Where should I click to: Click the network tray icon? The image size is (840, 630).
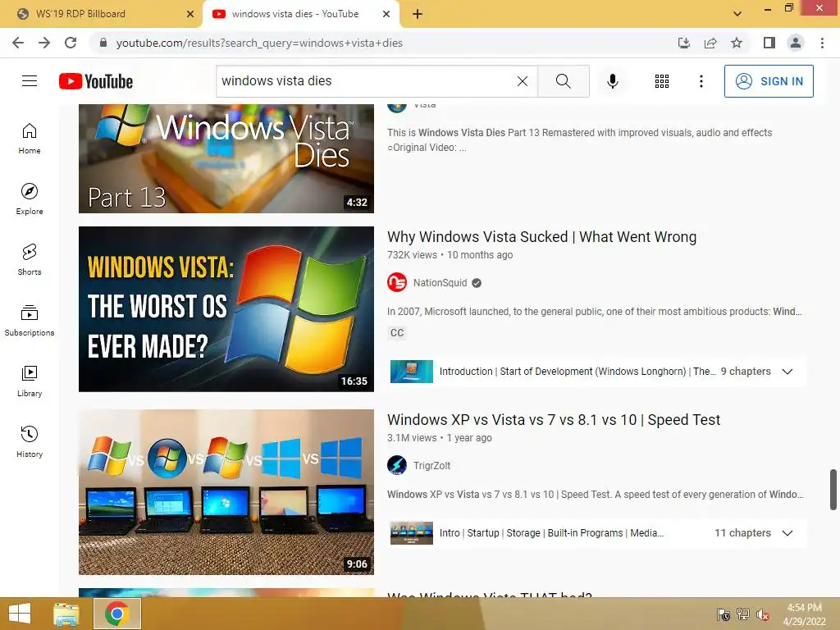[x=743, y=614]
